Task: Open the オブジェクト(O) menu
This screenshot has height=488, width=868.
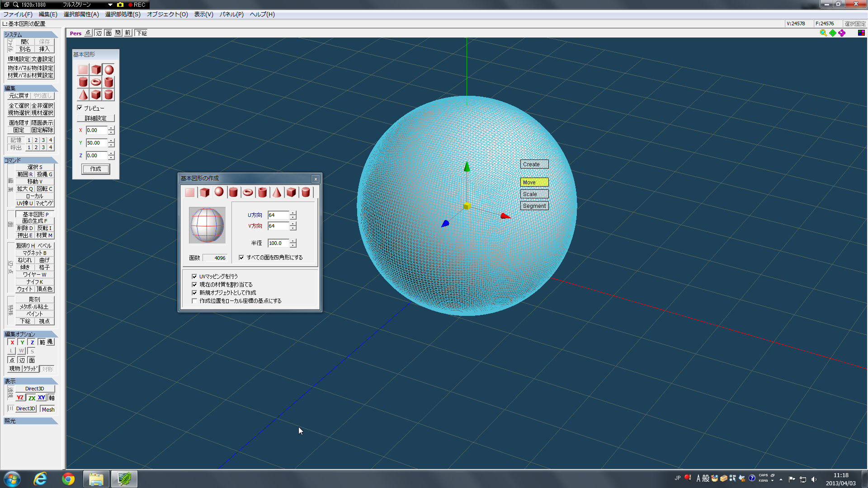Action: [x=167, y=14]
